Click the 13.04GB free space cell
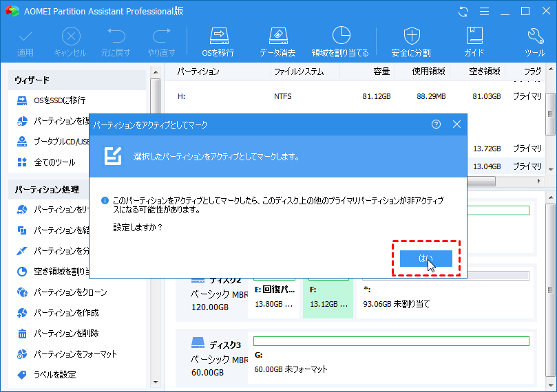The width and height of the screenshot is (557, 392). tap(487, 166)
